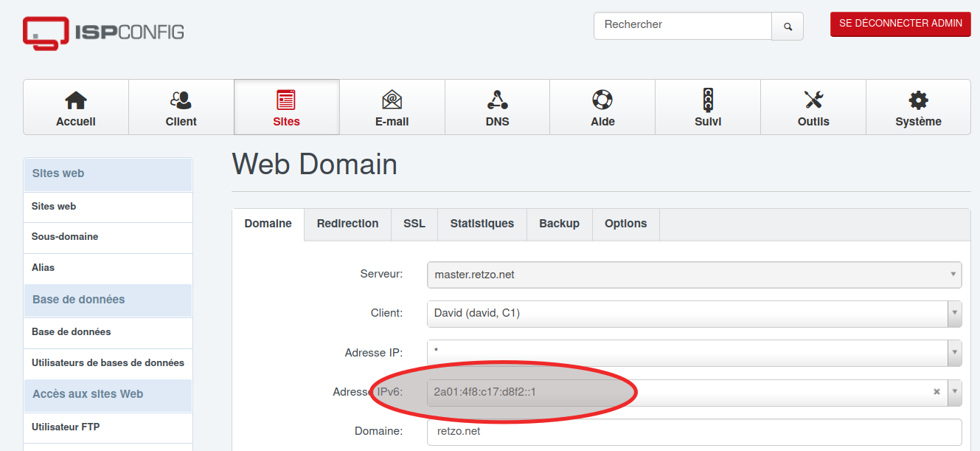Screen dimensions: 980x451
Task: Clear the IPv6 address with the x
Action: tap(936, 392)
